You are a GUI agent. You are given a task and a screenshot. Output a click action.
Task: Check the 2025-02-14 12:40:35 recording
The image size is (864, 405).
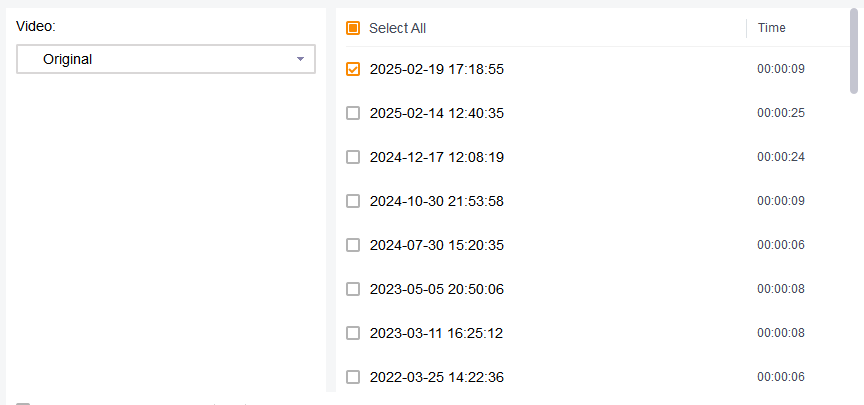(x=353, y=113)
